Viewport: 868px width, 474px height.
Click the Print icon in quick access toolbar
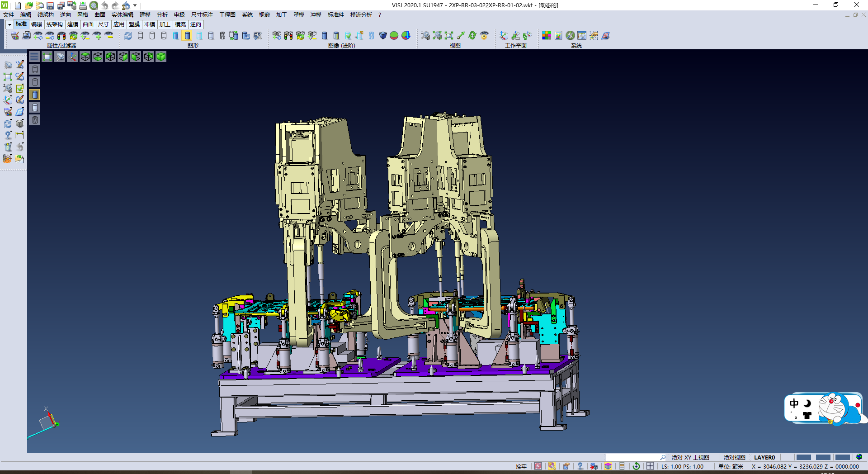[83, 5]
